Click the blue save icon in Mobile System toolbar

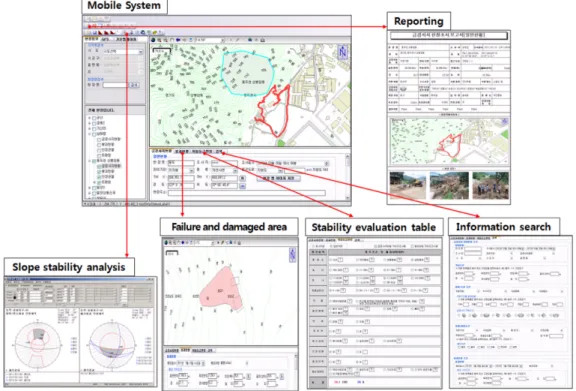(94, 32)
